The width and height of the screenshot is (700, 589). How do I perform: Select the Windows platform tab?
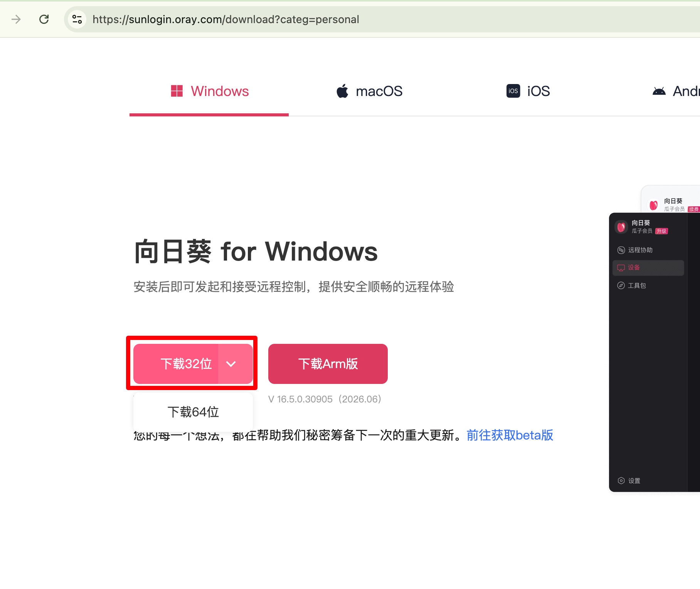click(x=209, y=91)
